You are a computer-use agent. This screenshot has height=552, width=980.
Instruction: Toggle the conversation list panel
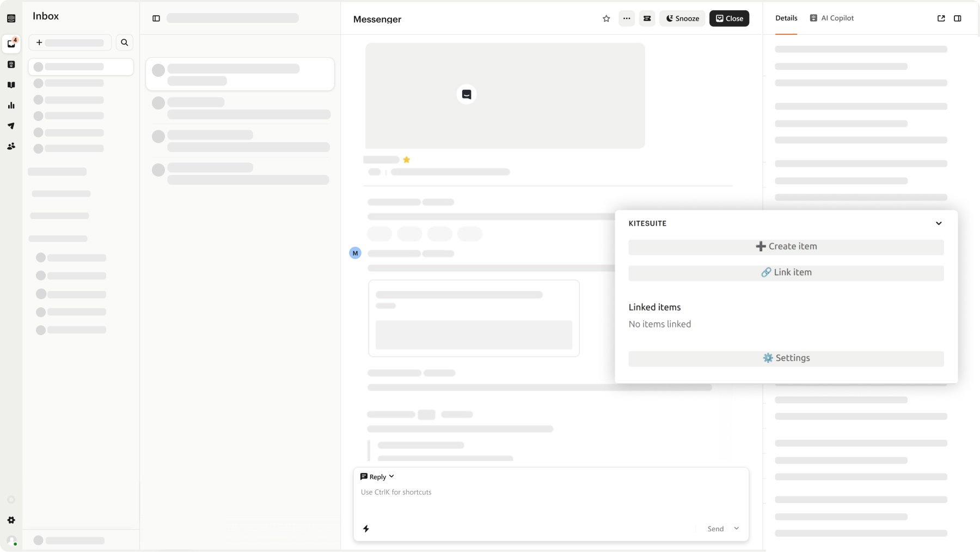click(x=156, y=19)
